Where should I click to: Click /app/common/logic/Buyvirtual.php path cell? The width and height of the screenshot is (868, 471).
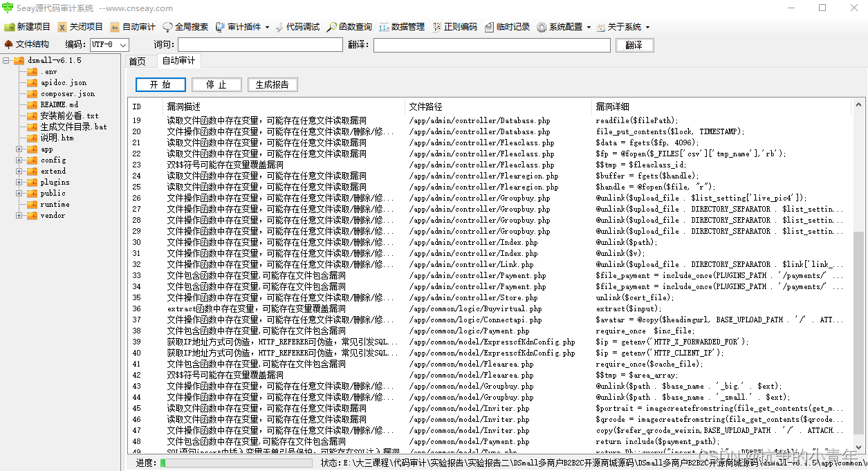coord(475,308)
